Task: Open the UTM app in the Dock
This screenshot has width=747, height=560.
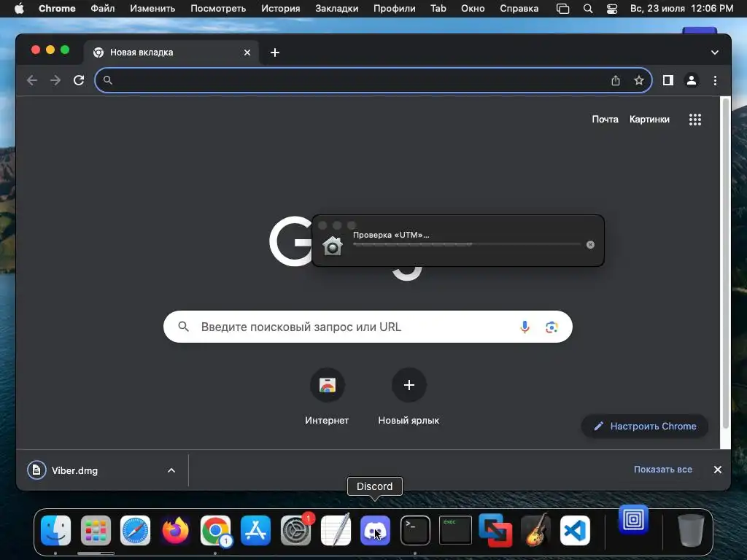Action: coord(633,519)
